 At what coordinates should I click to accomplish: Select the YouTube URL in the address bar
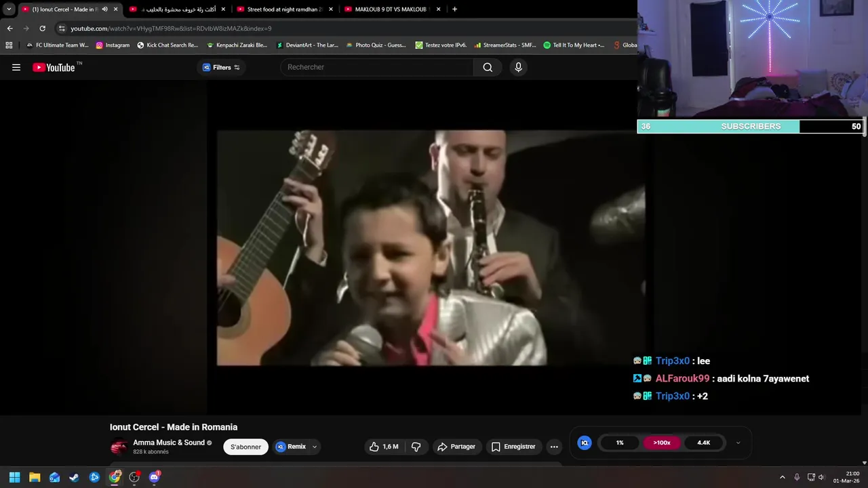pos(171,28)
